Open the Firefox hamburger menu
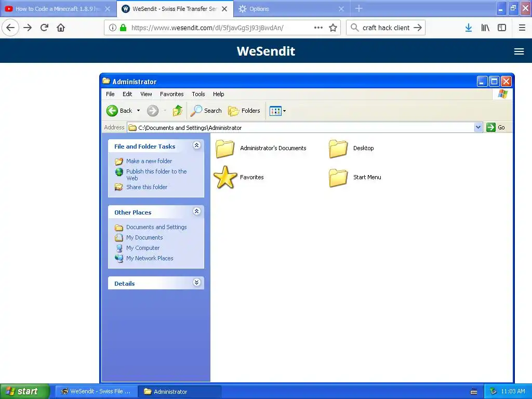532x399 pixels. tap(522, 28)
